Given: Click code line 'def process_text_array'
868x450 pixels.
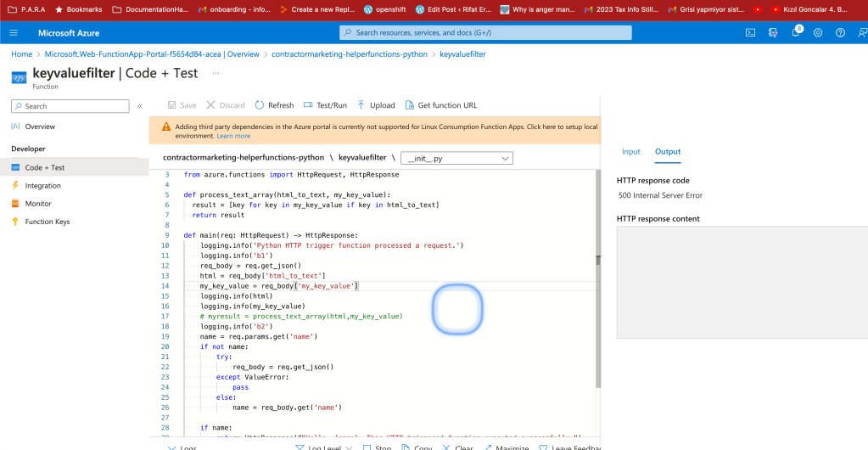Looking at the screenshot, I should [x=288, y=194].
